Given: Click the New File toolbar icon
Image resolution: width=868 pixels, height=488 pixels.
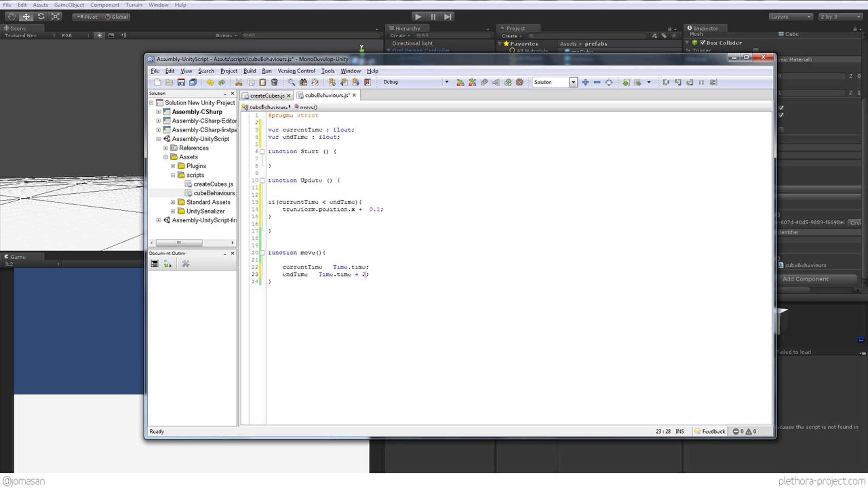Looking at the screenshot, I should (158, 82).
